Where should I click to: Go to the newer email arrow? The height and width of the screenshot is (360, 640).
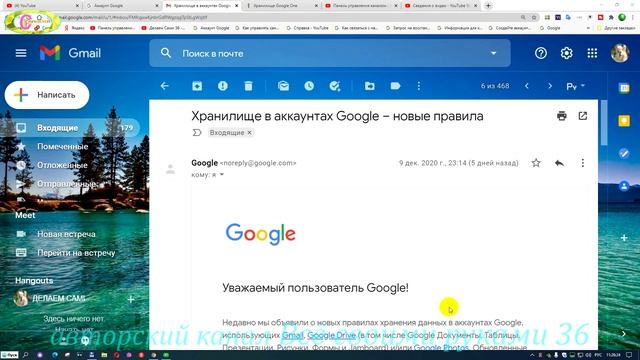527,86
